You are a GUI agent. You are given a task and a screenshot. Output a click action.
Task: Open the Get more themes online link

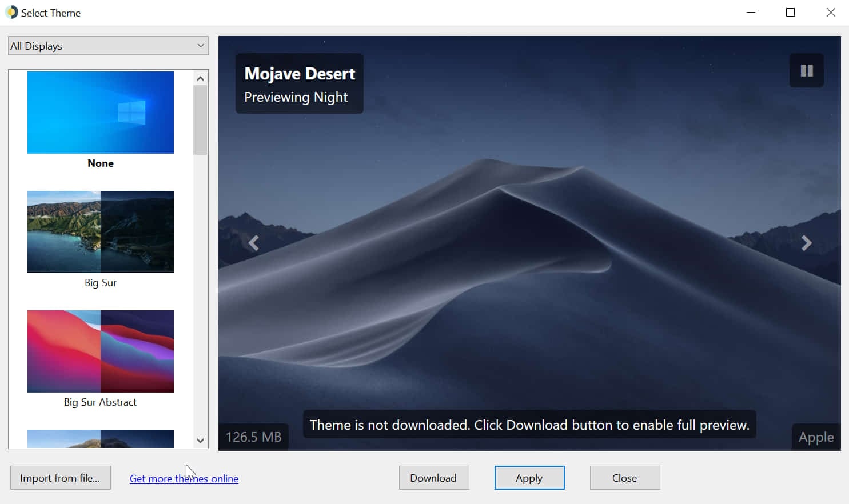[x=184, y=479]
